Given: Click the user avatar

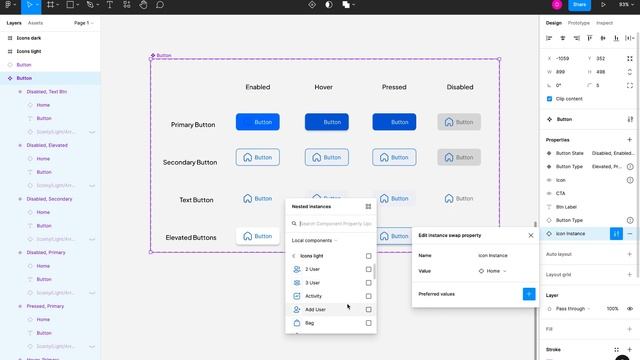Looking at the screenshot, I should coord(557,4).
